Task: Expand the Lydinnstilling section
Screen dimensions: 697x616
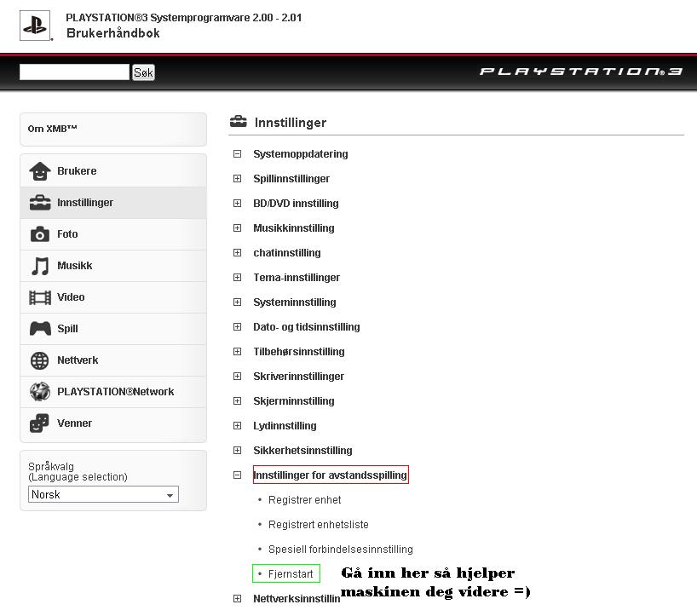Action: pyautogui.click(x=238, y=426)
